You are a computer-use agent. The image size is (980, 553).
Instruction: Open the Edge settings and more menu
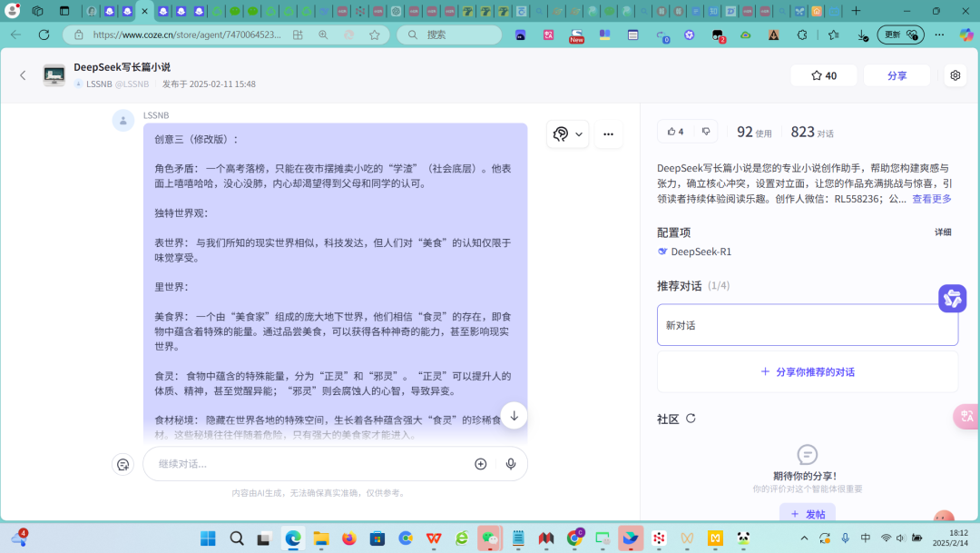(x=939, y=35)
